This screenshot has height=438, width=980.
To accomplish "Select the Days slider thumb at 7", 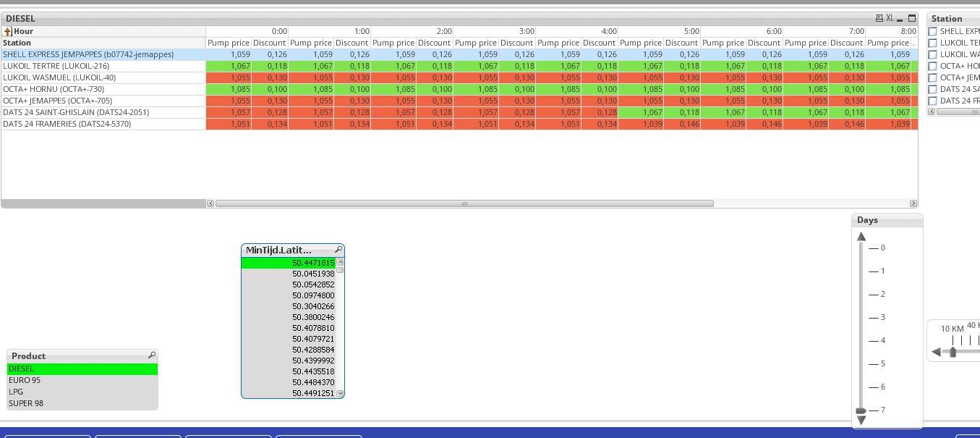I will tap(861, 410).
